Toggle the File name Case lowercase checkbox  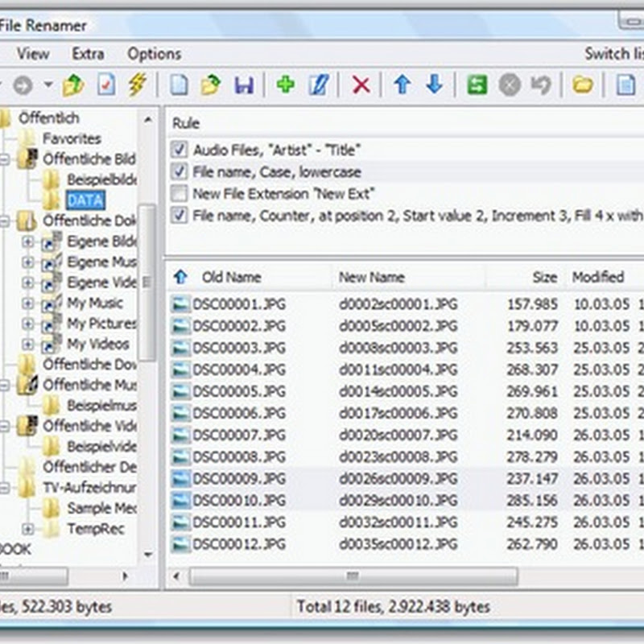pos(180,171)
